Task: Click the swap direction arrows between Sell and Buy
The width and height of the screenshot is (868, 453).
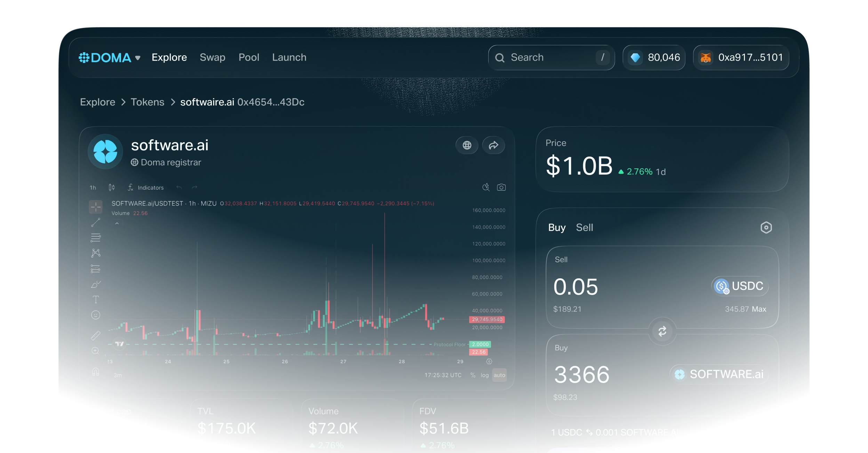Action: tap(663, 331)
